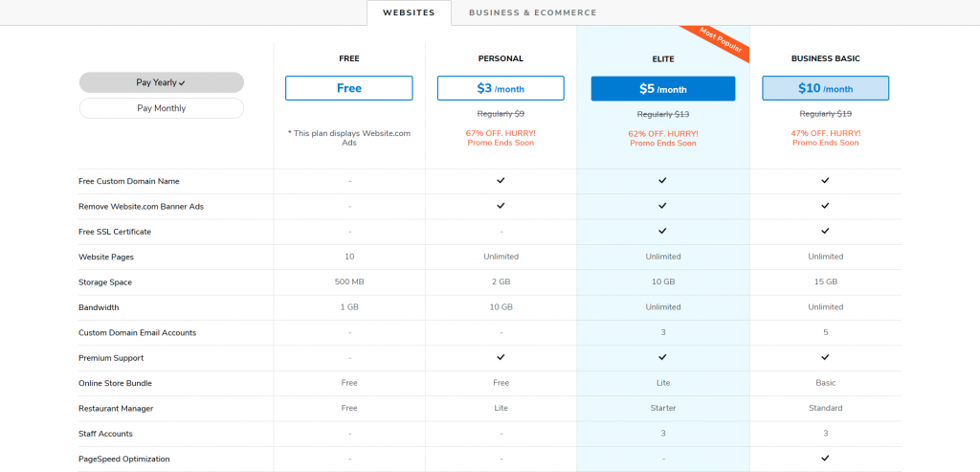Click the BUSINESS BASIC column heading
This screenshot has width=980, height=472.
pos(826,58)
